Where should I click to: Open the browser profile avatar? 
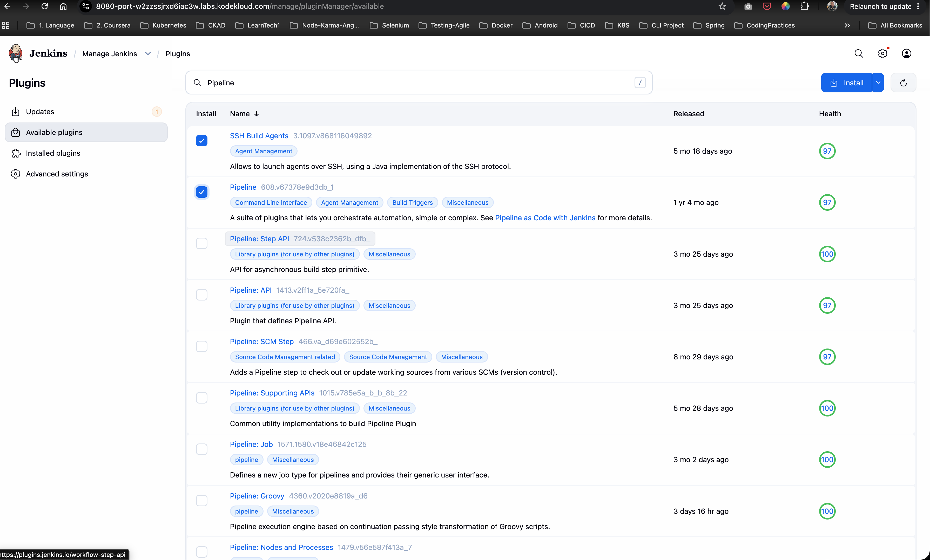pos(832,6)
